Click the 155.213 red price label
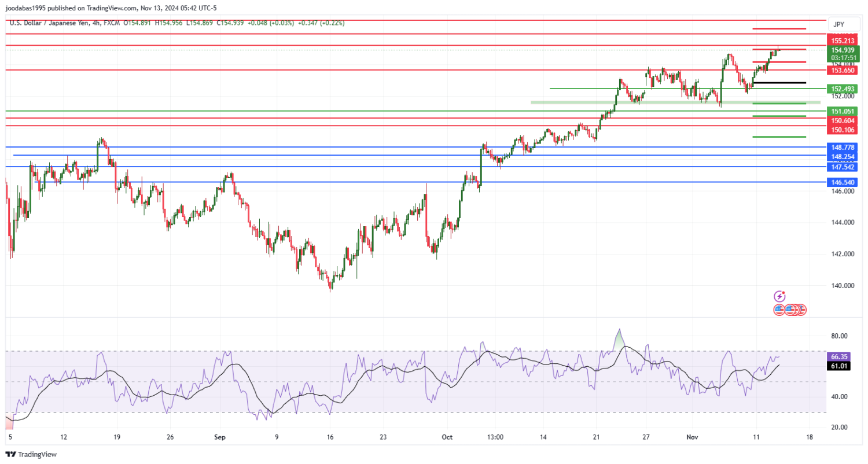Viewport: 868px width, 464px height. coord(843,41)
